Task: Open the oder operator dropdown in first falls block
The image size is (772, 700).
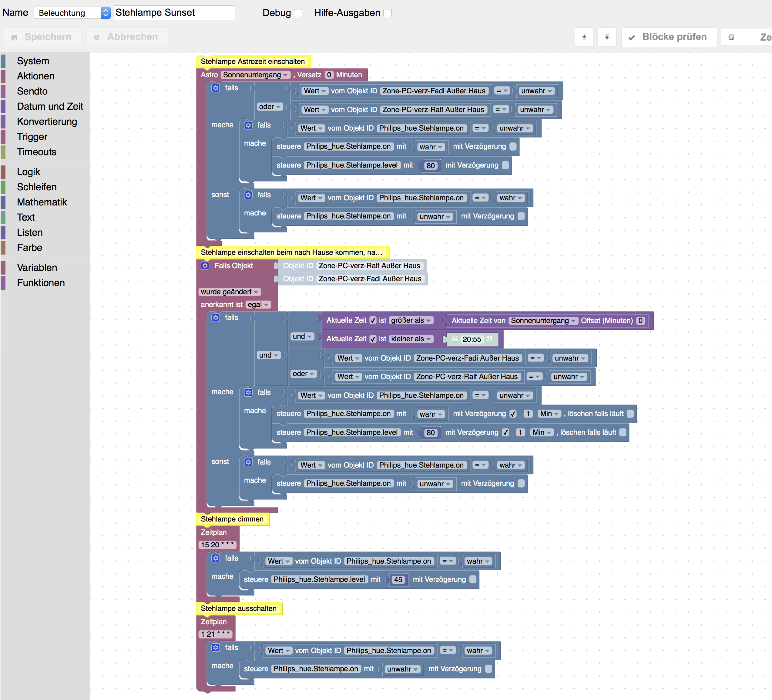Action: (x=270, y=107)
